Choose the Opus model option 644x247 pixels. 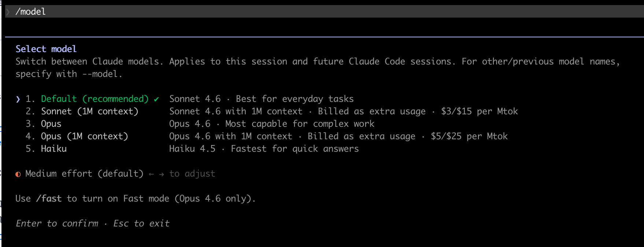click(51, 124)
